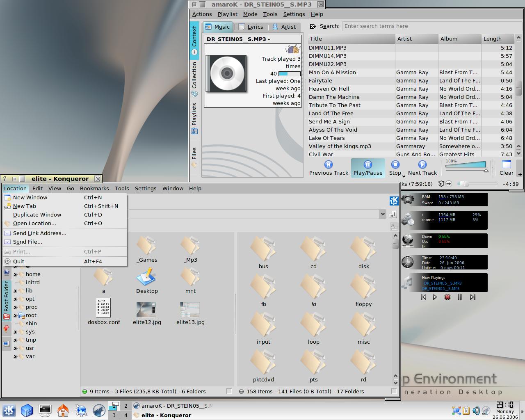Open Konqueror Bookmarks menu
Screen dimensions: 525x420
coord(94,188)
